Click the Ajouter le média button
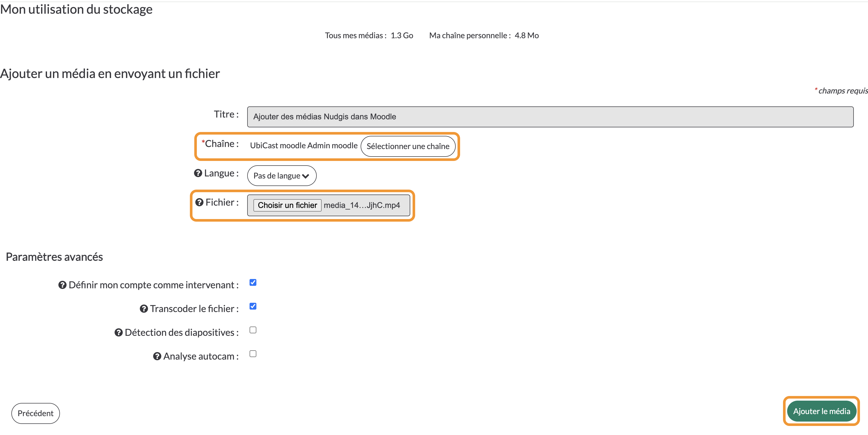The width and height of the screenshot is (868, 435). point(822,411)
